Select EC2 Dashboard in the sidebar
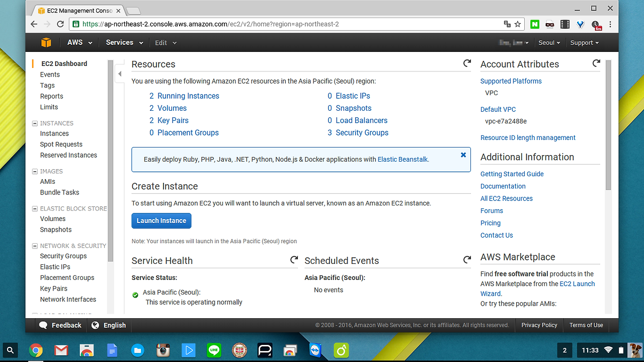The image size is (644, 362). coord(64,63)
